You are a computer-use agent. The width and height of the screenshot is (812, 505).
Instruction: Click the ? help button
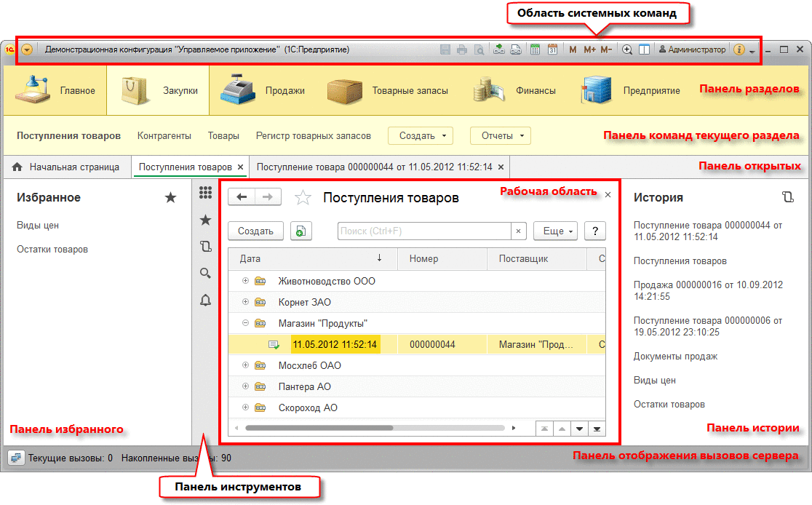[595, 231]
